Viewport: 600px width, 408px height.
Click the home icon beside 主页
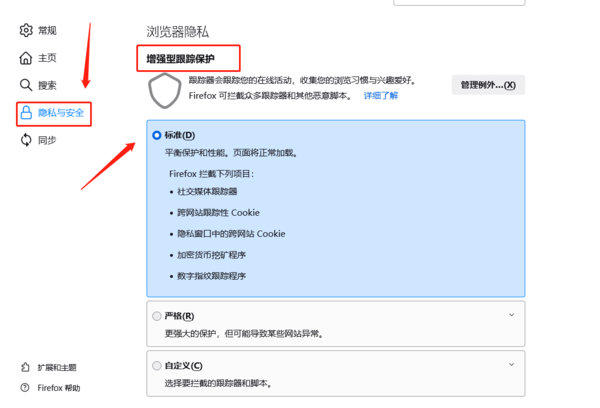26,58
